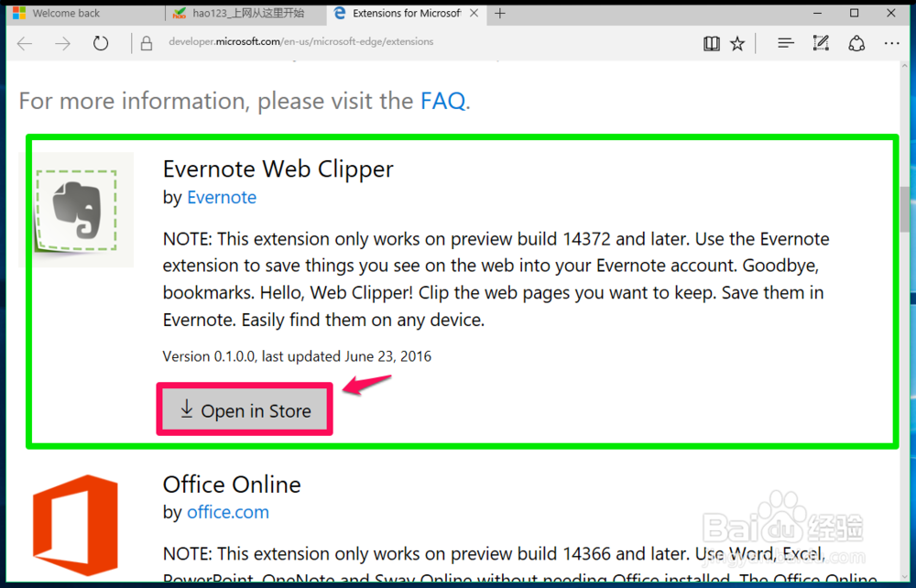Click the Office Online heading
Image resolution: width=916 pixels, height=588 pixels.
pyautogui.click(x=232, y=485)
